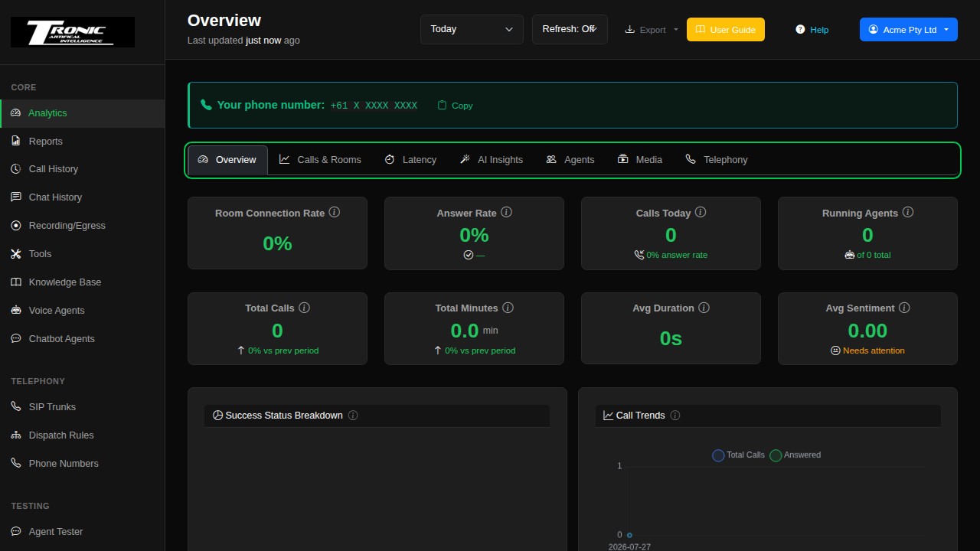Click the 2026-07-27 date label on chart
The width and height of the screenshot is (980, 551).
pos(629,547)
